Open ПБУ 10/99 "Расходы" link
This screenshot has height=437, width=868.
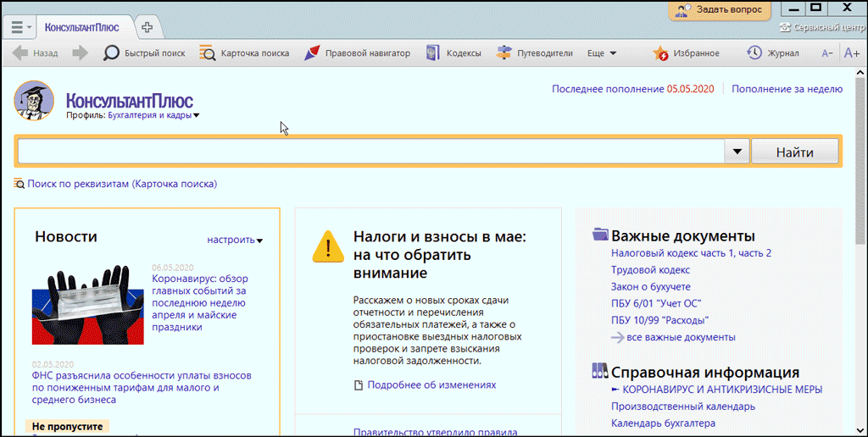pyautogui.click(x=660, y=320)
